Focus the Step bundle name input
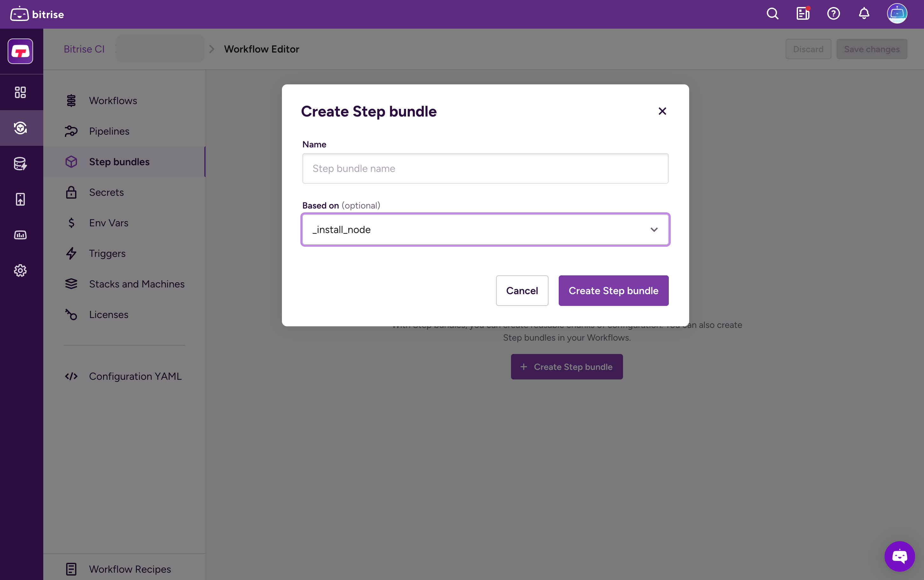Image resolution: width=924 pixels, height=580 pixels. pyautogui.click(x=485, y=168)
